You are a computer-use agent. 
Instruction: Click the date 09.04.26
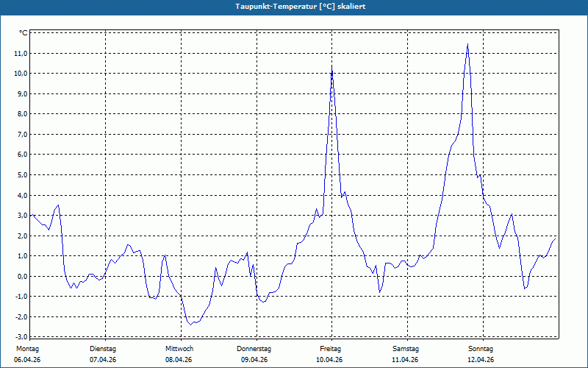click(254, 360)
